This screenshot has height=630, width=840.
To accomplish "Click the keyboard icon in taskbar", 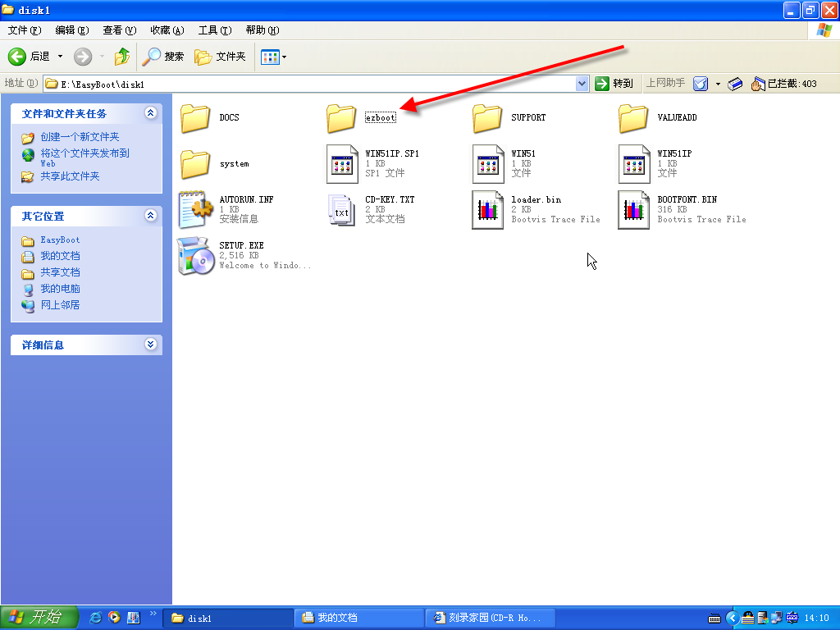I will [714, 619].
